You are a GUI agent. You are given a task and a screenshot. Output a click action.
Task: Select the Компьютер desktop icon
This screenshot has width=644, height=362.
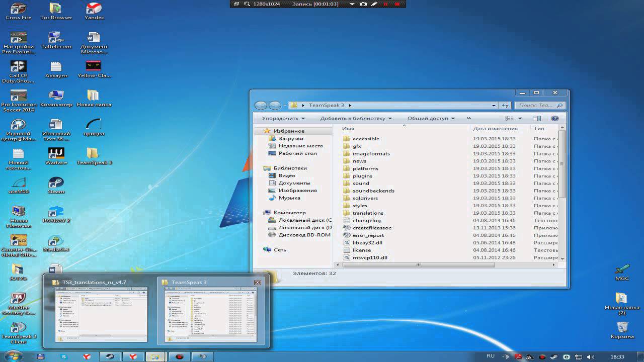pos(56,98)
